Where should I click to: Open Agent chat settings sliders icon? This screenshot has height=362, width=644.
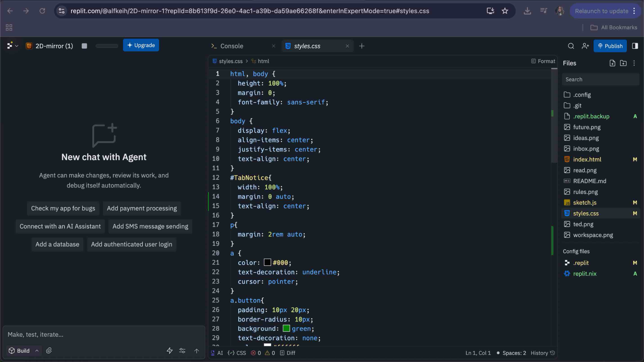pyautogui.click(x=182, y=351)
